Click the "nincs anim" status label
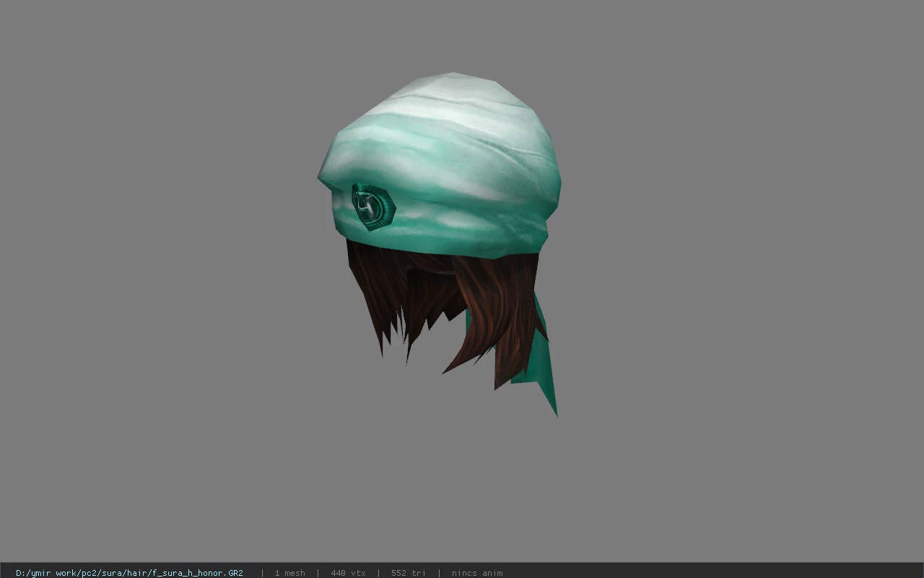924x578 pixels. point(477,573)
